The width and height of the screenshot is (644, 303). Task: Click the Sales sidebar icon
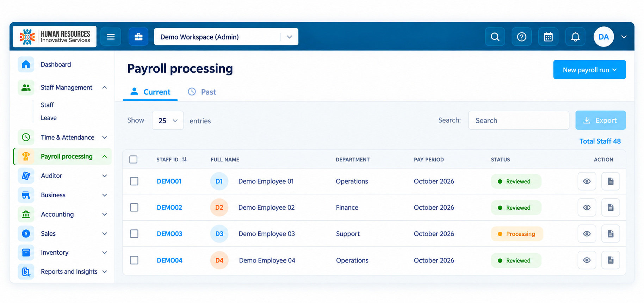[x=26, y=234]
